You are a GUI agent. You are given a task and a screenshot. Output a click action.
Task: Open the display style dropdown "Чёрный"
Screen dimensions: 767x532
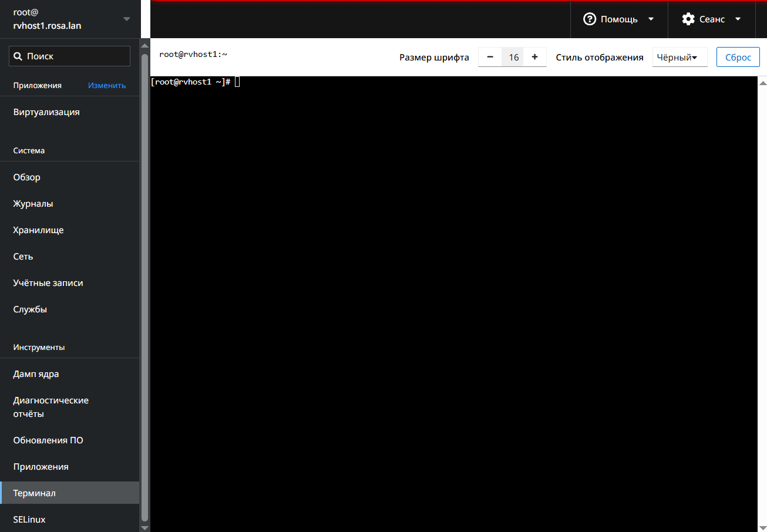(x=679, y=58)
